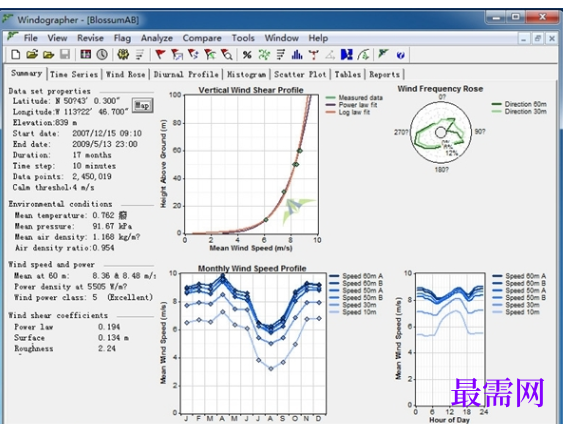Viewport: 563px width, 424px height.
Task: Click the green curved arrow toolbar icon
Action: click(363, 55)
